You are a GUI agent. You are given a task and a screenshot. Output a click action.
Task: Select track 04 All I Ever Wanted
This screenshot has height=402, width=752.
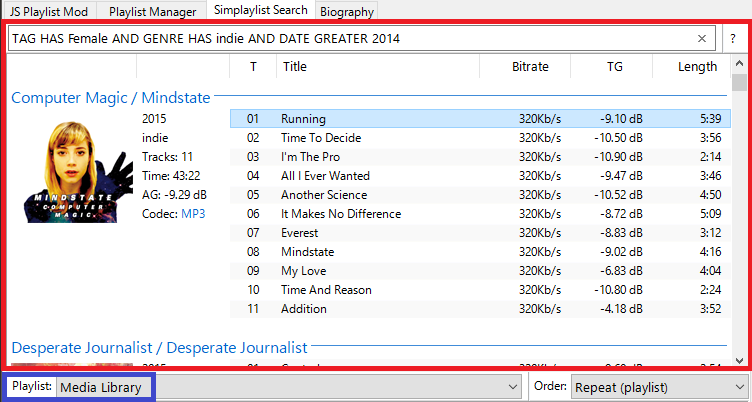pos(481,176)
